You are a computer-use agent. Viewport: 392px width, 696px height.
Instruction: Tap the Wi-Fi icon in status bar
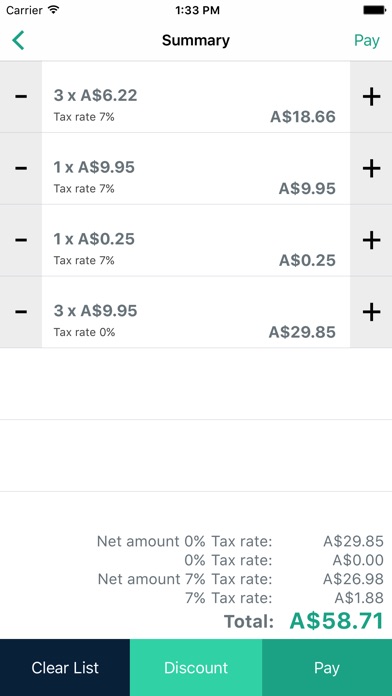click(x=54, y=10)
